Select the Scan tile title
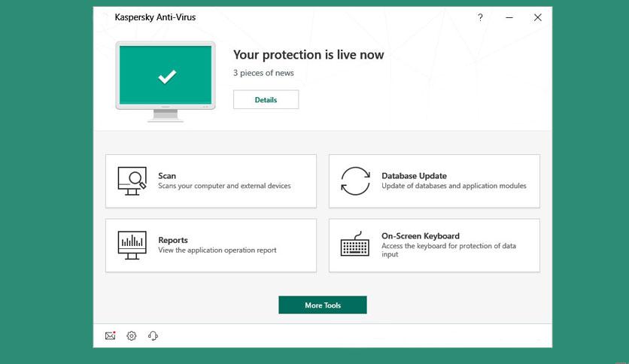The height and width of the screenshot is (364, 629). [167, 176]
